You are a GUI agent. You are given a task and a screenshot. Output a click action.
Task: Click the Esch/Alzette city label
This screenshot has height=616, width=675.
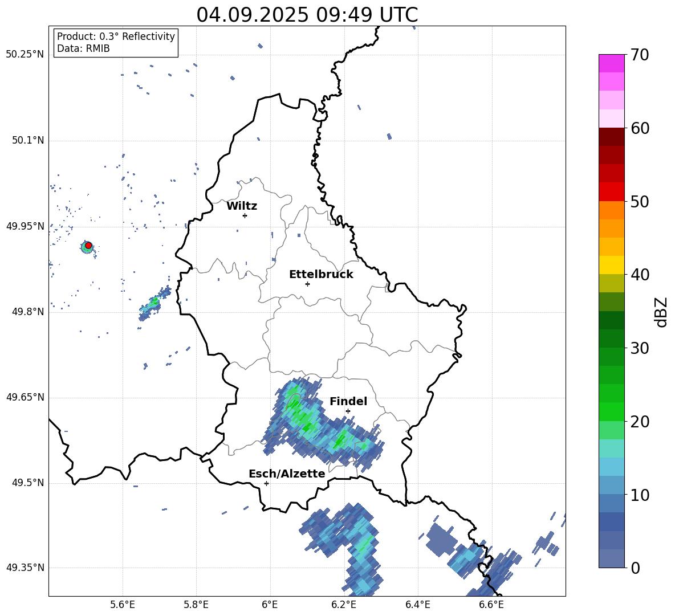287,474
